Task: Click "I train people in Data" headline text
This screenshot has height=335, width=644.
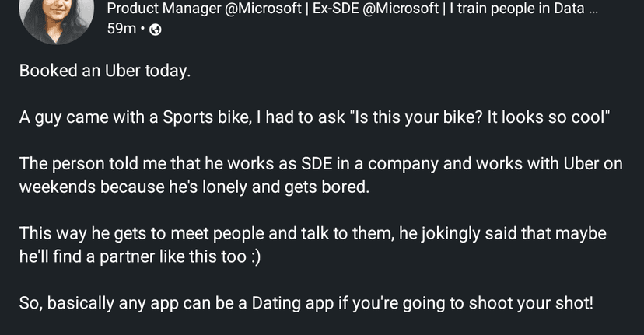Action: (x=512, y=9)
